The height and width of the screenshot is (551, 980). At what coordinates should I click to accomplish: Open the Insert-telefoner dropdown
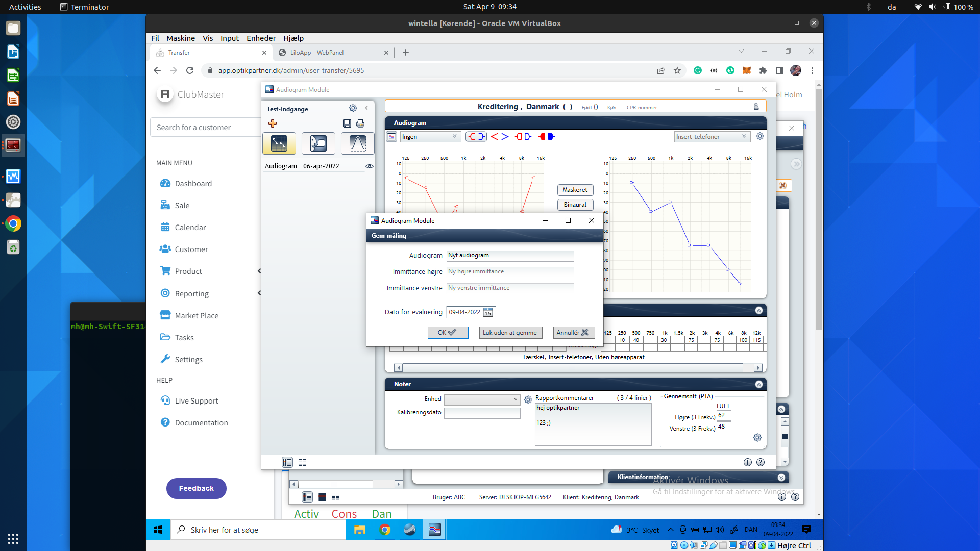click(712, 137)
